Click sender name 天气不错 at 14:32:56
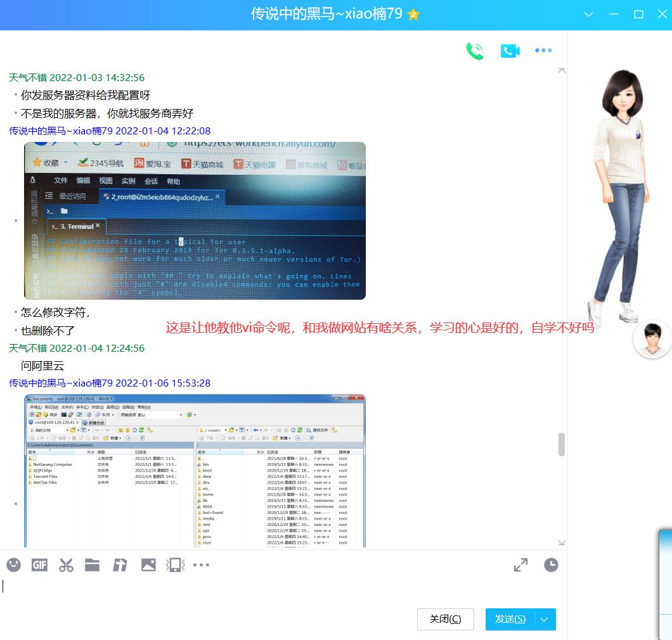Image resolution: width=672 pixels, height=640 pixels. (x=28, y=77)
